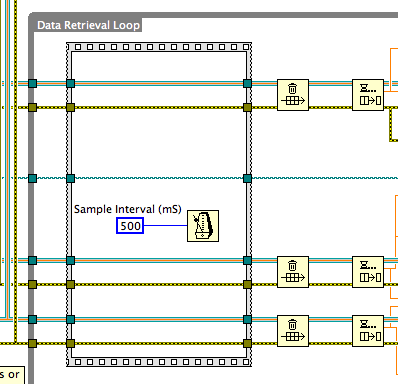
Task: Click the filmstrip border atop the sequence structure
Action: (159, 47)
